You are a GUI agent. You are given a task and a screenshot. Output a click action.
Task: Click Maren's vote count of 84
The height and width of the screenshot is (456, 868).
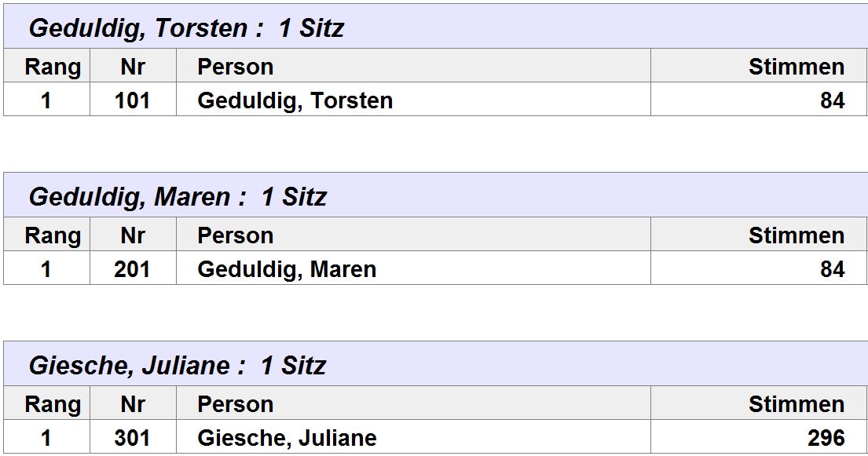[831, 269]
